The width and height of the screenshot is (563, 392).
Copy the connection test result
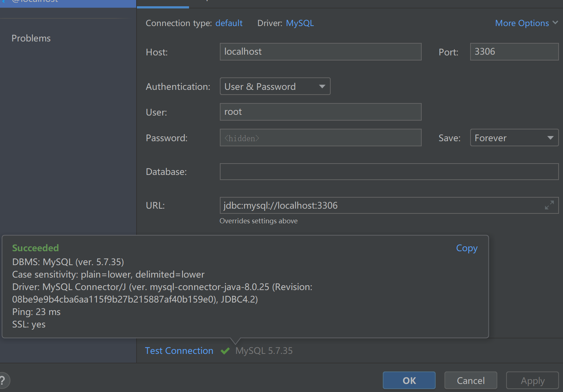pyautogui.click(x=466, y=248)
